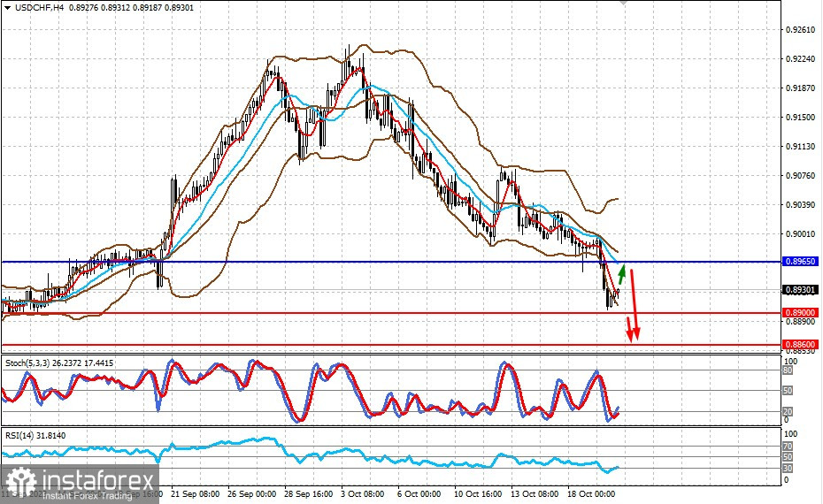Click the blue 0.89650 price level label
823x504 pixels.
(x=800, y=261)
